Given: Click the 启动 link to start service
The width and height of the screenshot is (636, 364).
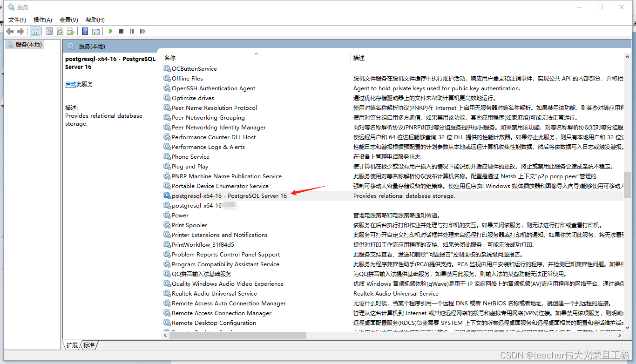Looking at the screenshot, I should click(71, 84).
